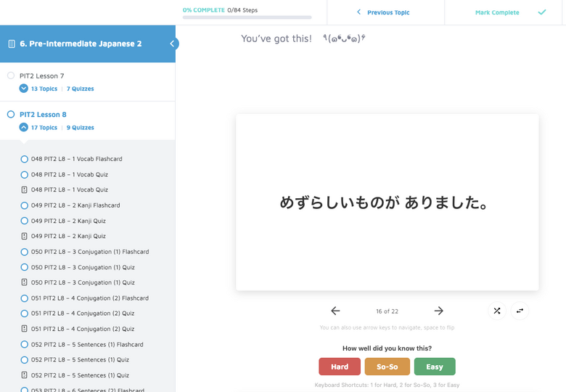Click 13 Topics under Lesson 7
Image resolution: width=566 pixels, height=392 pixels.
[44, 89]
